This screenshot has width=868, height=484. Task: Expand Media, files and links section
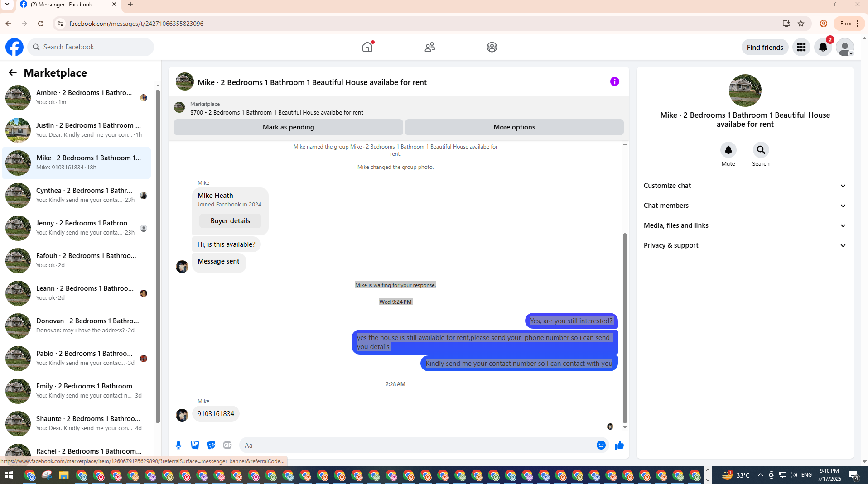pos(745,225)
